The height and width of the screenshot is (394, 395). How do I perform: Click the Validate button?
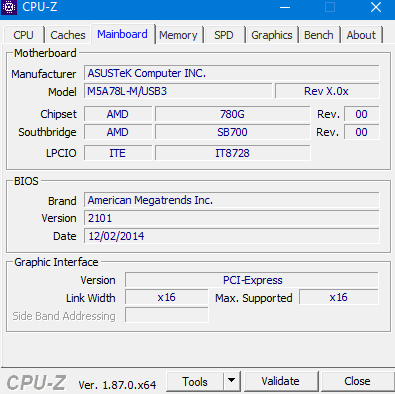tap(281, 381)
